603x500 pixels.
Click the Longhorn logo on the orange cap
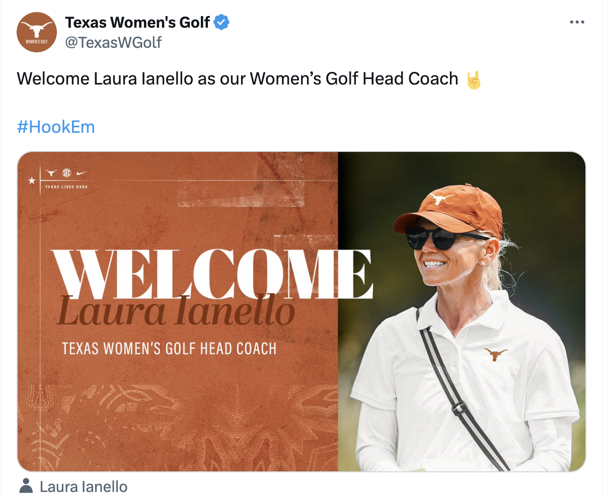click(x=440, y=199)
